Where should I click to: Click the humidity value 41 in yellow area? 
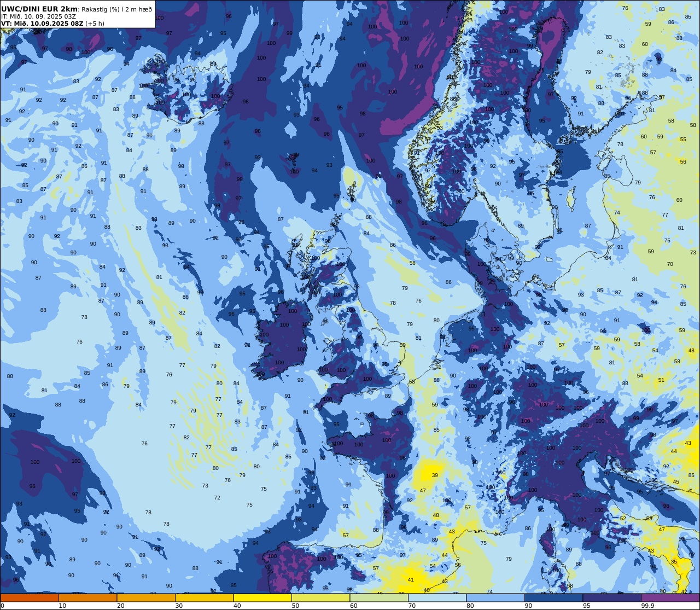[411, 580]
